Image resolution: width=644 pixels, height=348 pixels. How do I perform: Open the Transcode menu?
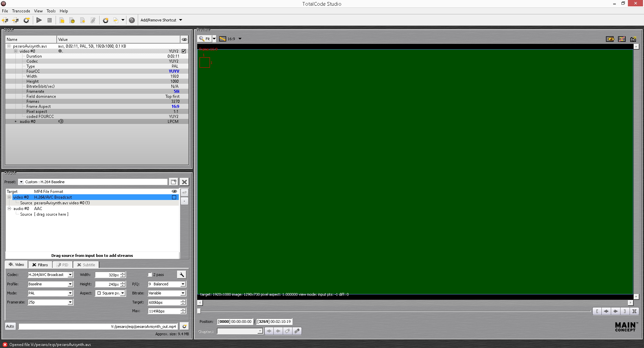click(21, 11)
